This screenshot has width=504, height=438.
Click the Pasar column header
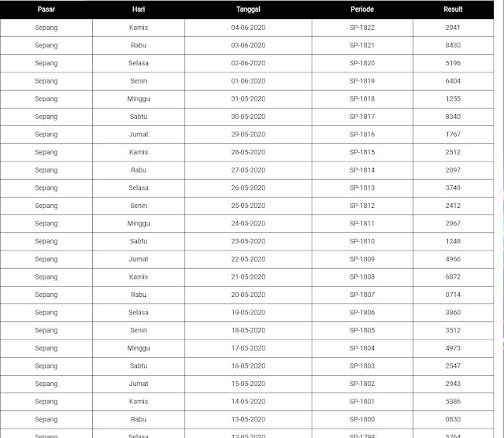[46, 9]
